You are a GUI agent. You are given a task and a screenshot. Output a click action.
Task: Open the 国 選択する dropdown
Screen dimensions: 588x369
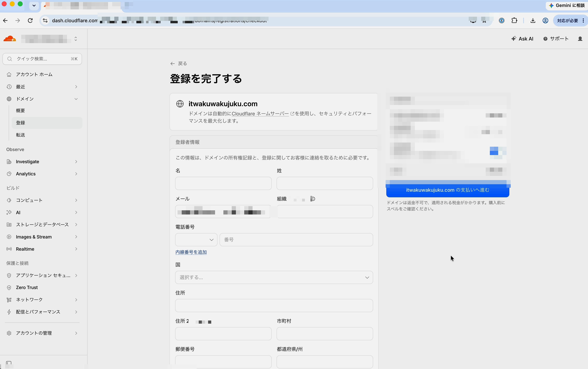click(274, 277)
